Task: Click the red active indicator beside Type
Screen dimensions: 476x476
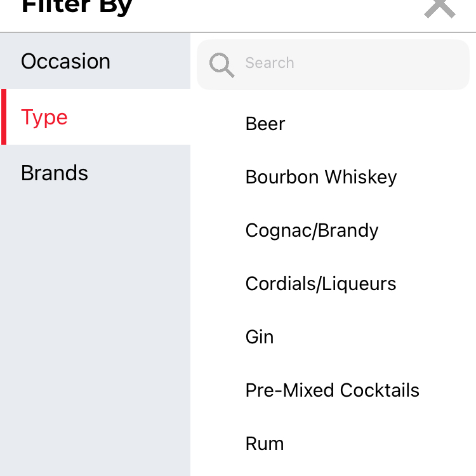Action: click(4, 117)
